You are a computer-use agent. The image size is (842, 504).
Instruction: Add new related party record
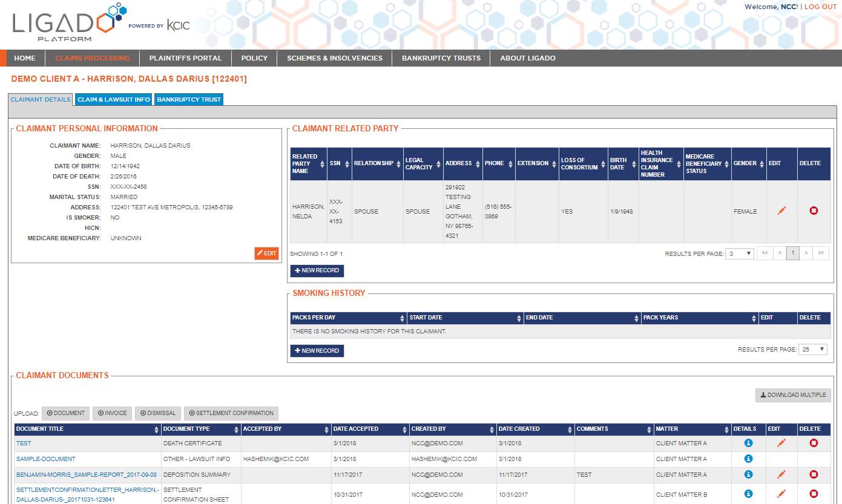point(317,270)
